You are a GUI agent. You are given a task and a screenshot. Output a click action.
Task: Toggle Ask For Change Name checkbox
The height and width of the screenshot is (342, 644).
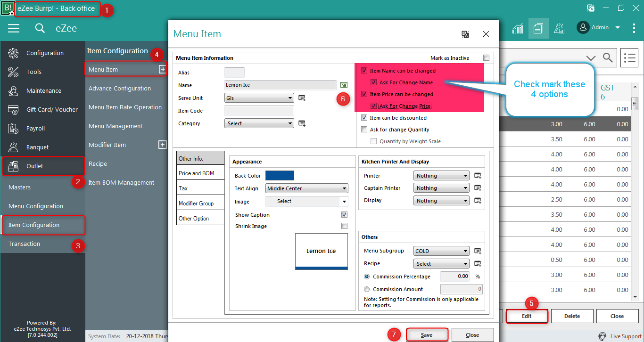pyautogui.click(x=374, y=82)
